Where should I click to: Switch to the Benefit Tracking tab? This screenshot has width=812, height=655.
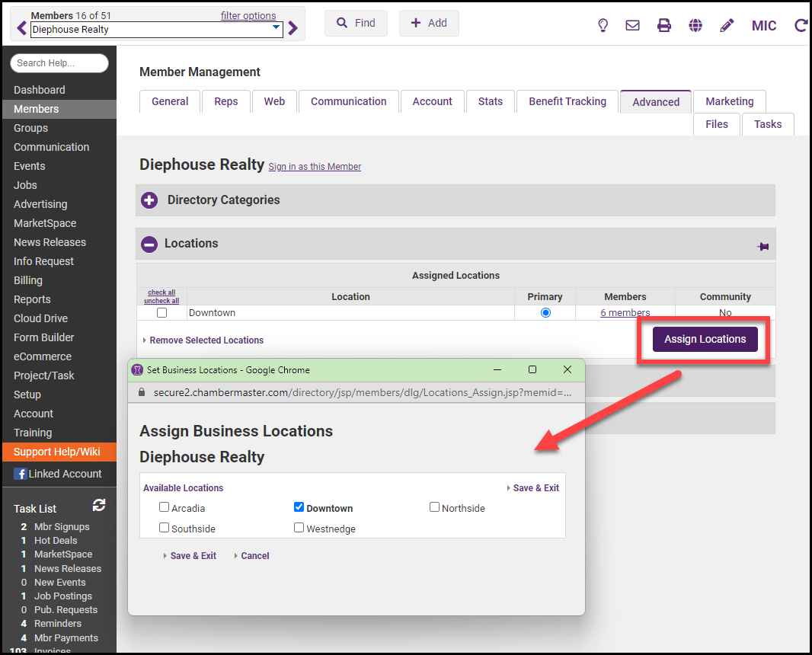567,101
